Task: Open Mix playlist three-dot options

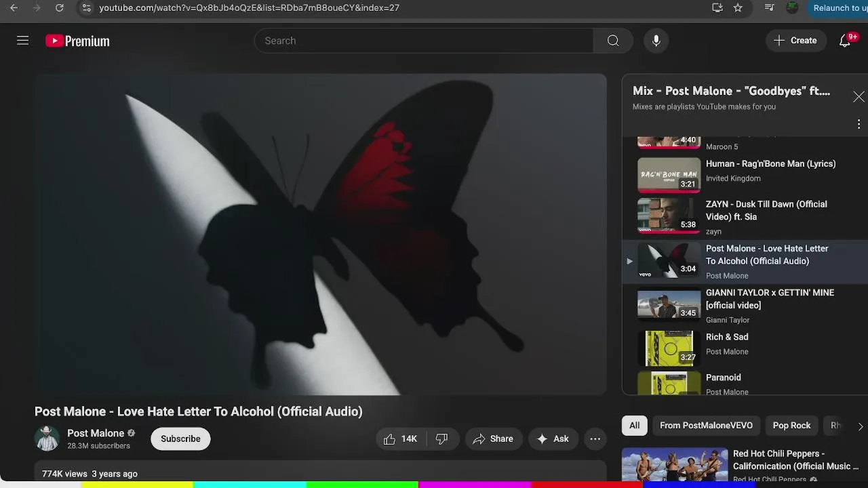Action: (x=859, y=124)
